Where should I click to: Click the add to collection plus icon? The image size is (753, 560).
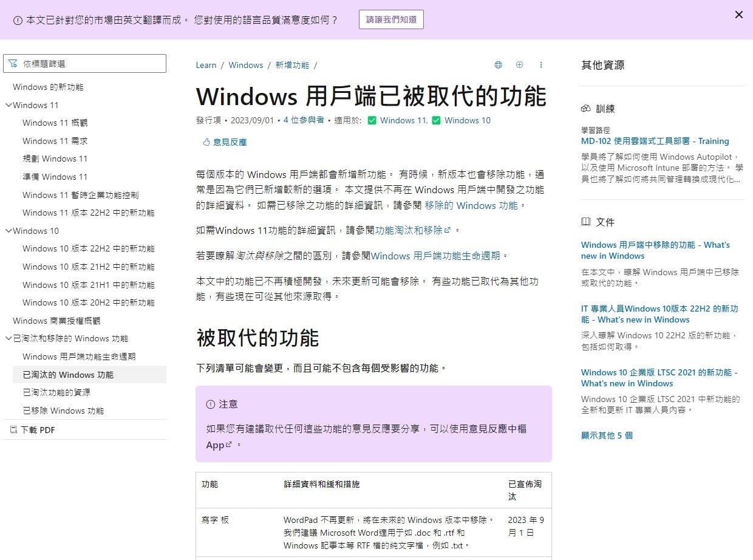point(519,65)
